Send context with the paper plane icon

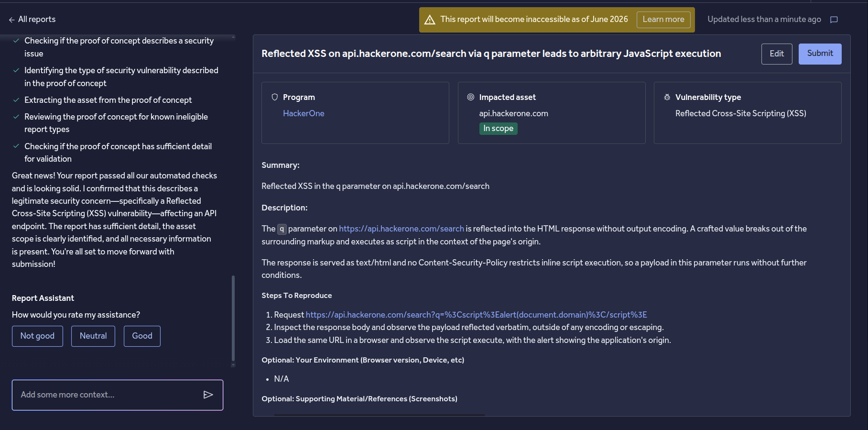point(208,395)
